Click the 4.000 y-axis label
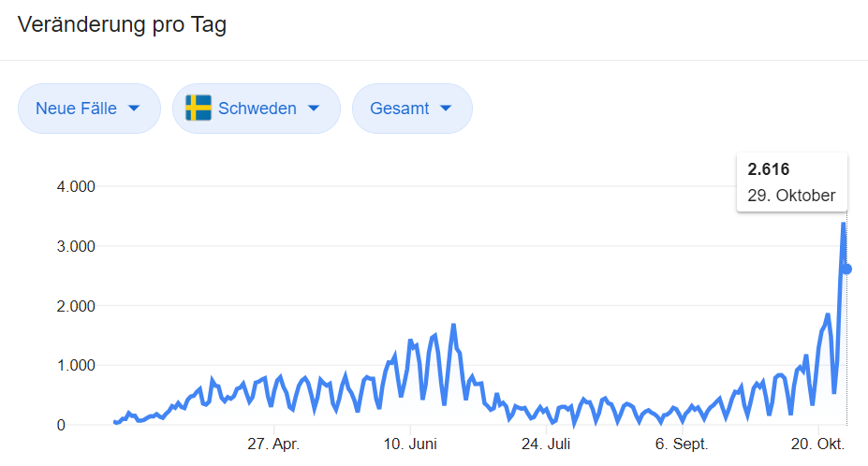This screenshot has height=466, width=868. point(77,186)
